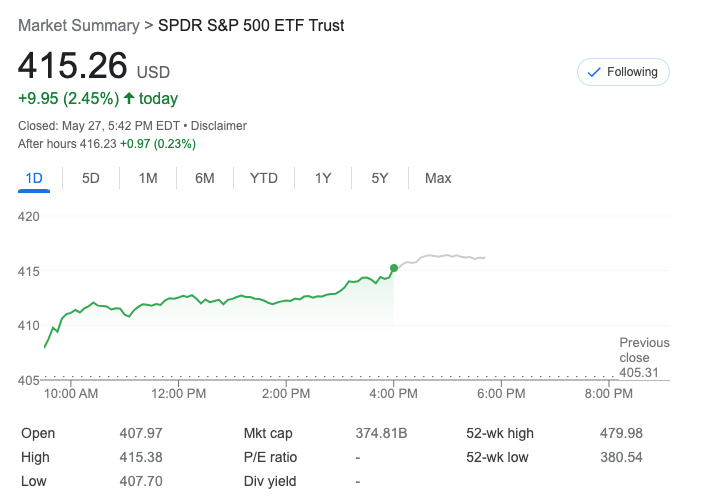Select the 5D time range tab

(x=90, y=178)
